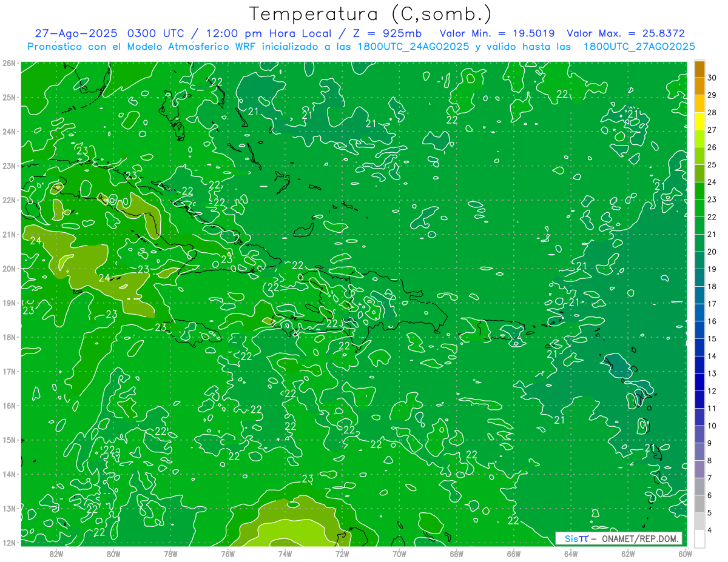
Task: Click the 16N latitude axis label
Action: (x=9, y=406)
